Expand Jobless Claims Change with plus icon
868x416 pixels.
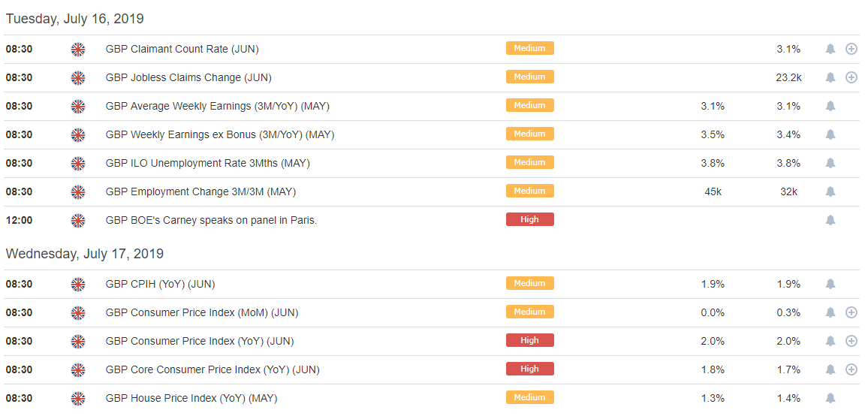(x=851, y=77)
